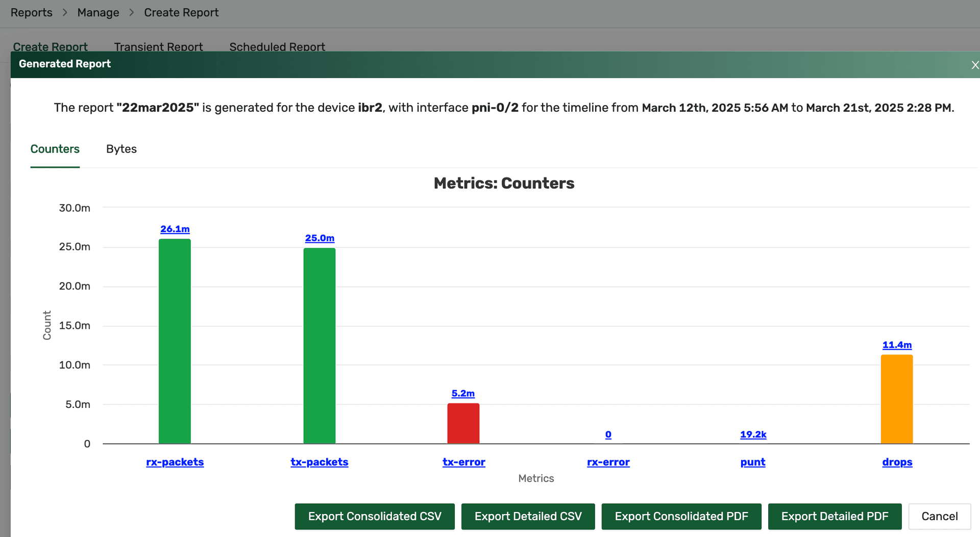980x537 pixels.
Task: Click the 26.1m value label
Action: click(175, 229)
